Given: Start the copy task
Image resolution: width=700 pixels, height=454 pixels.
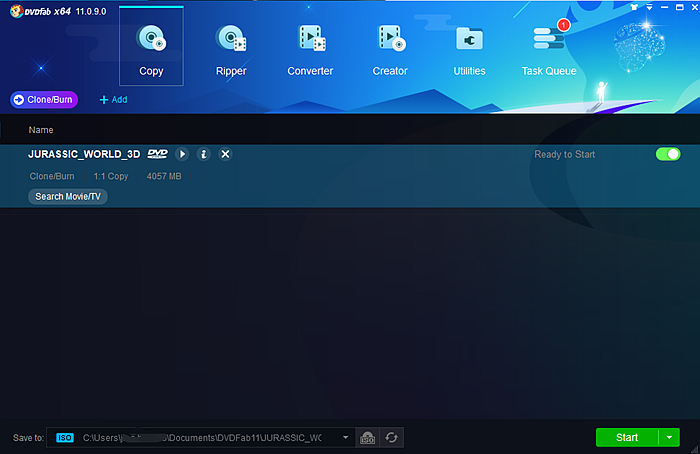Looking at the screenshot, I should [627, 437].
